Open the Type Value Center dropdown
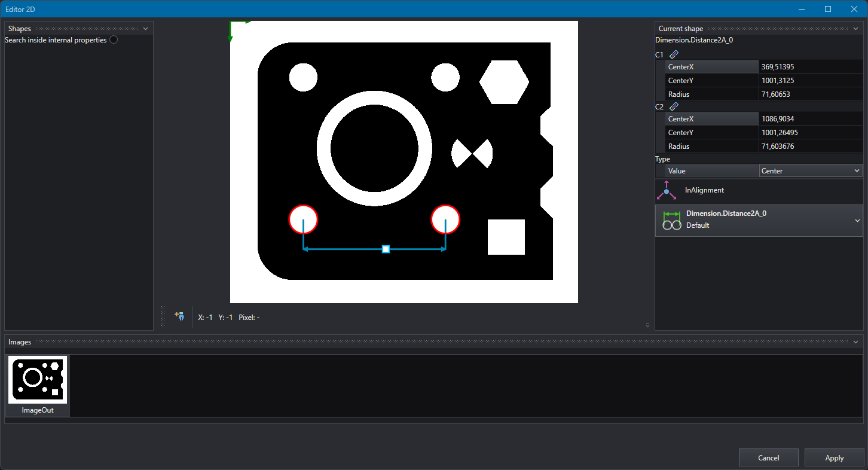This screenshot has width=868, height=470. click(x=811, y=171)
